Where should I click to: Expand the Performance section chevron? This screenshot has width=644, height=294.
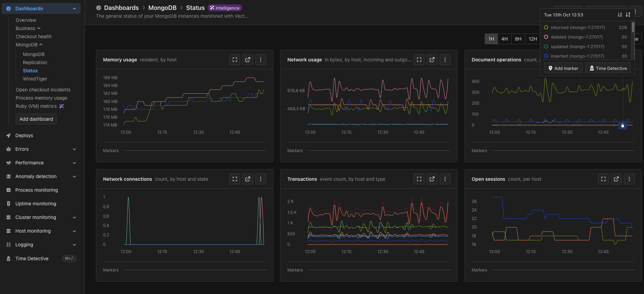pos(74,163)
